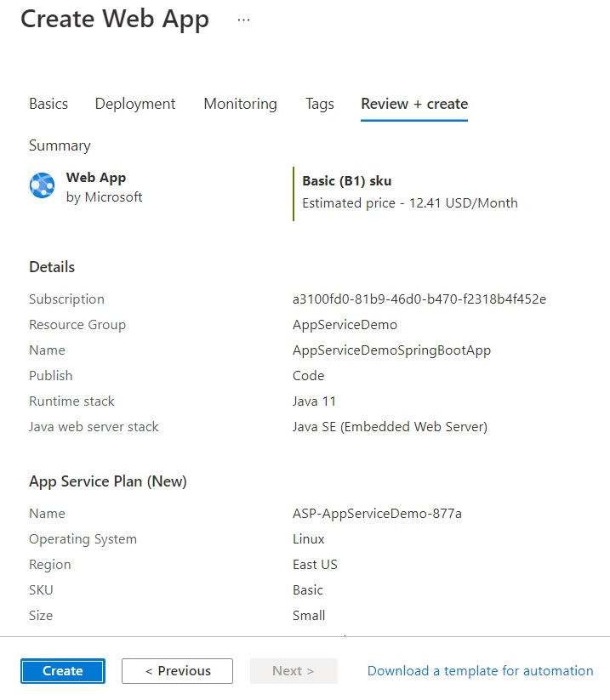The height and width of the screenshot is (700, 610).
Task: Click the Details heading
Action: (x=52, y=267)
